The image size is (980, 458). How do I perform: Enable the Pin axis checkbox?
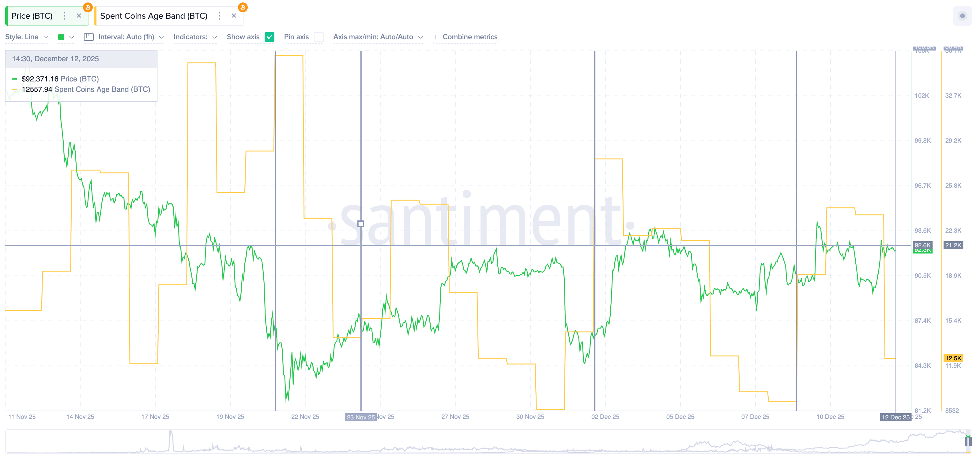click(x=319, y=37)
